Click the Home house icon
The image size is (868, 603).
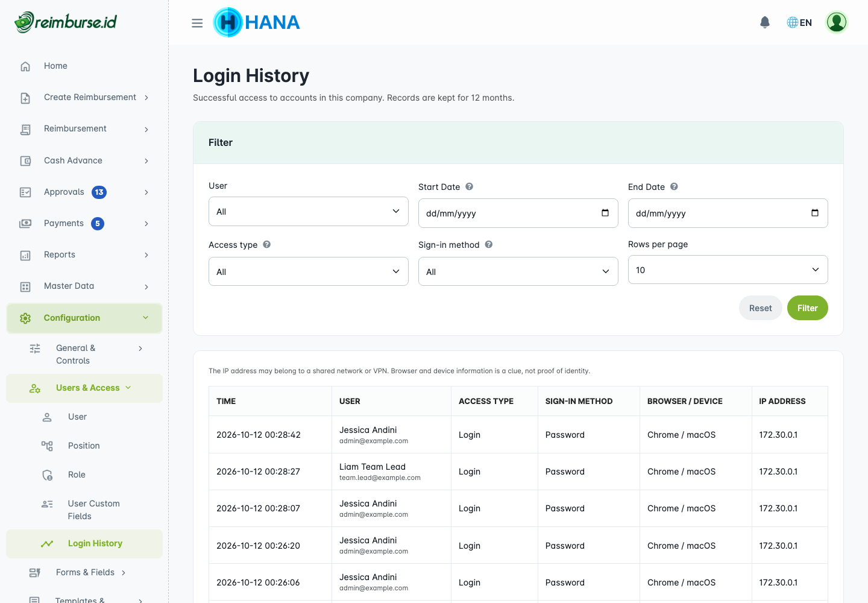click(x=25, y=66)
